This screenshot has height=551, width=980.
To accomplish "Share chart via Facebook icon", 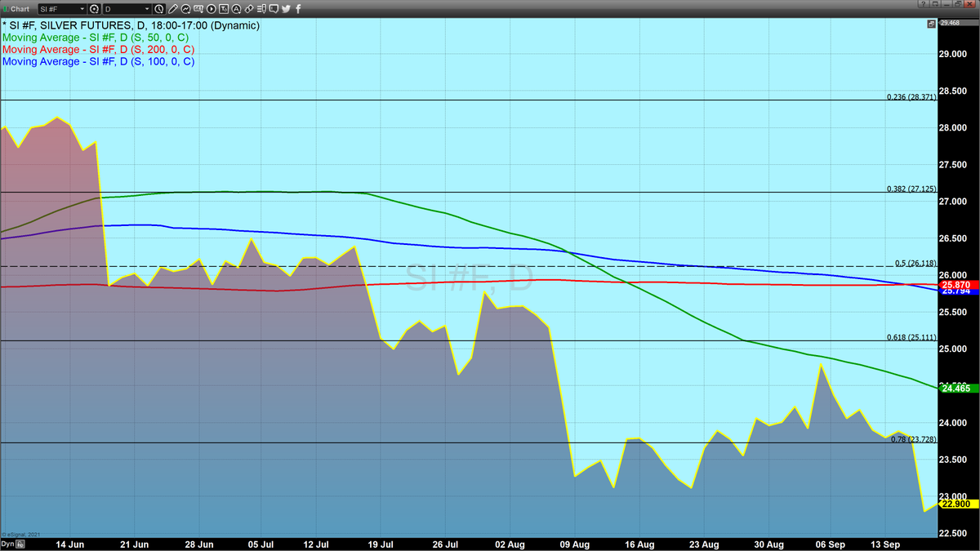I will click(x=298, y=9).
